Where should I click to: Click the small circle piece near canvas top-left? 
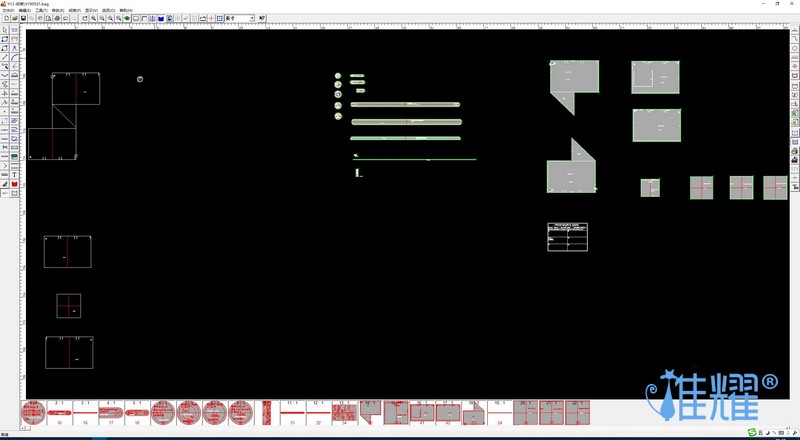pyautogui.click(x=140, y=79)
